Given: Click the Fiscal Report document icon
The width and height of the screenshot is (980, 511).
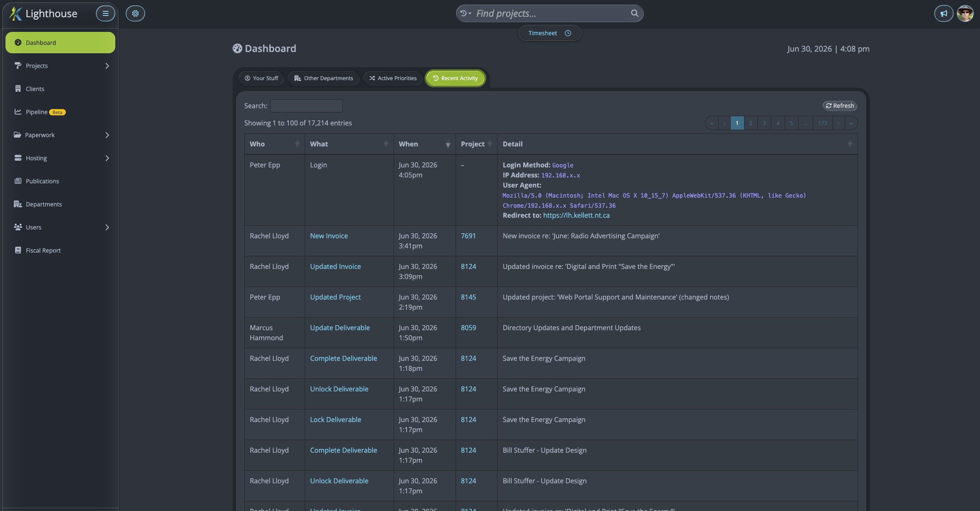Looking at the screenshot, I should coord(18,250).
